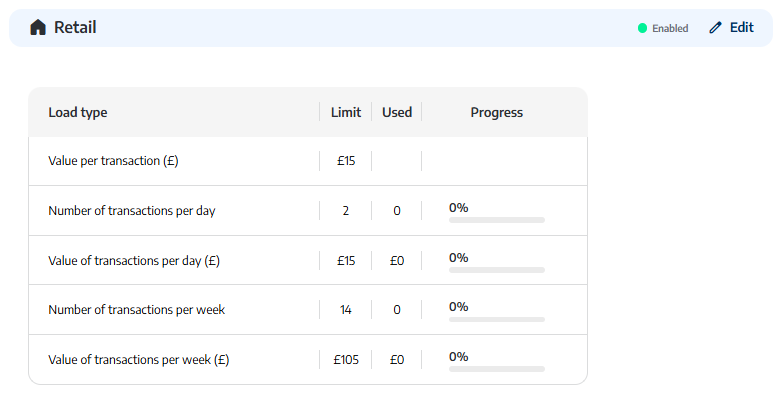This screenshot has width=782, height=409.
Task: Click £15 limit for value per transaction
Action: [x=346, y=161]
